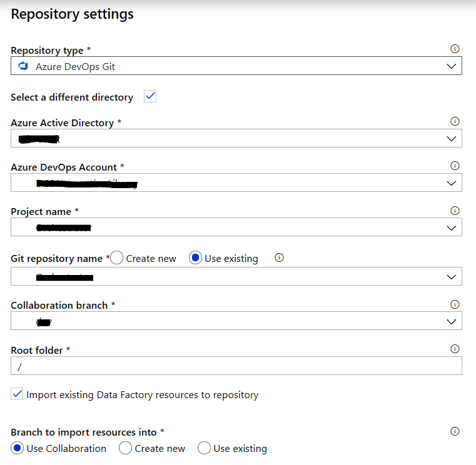Click the Root folder info icon
This screenshot has width=476, height=465.
click(x=455, y=349)
